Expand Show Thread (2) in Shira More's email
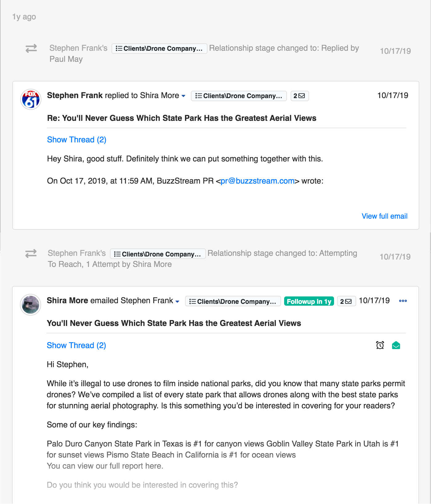The width and height of the screenshot is (431, 504). click(x=76, y=345)
